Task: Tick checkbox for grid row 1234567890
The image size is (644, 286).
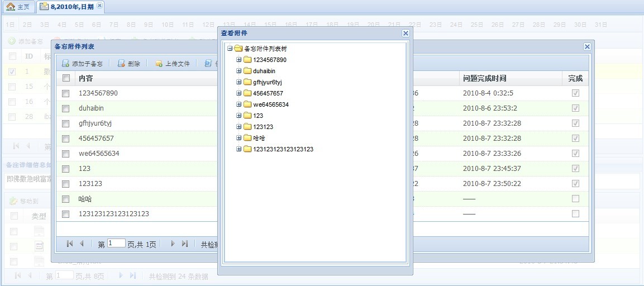Action: [66, 94]
